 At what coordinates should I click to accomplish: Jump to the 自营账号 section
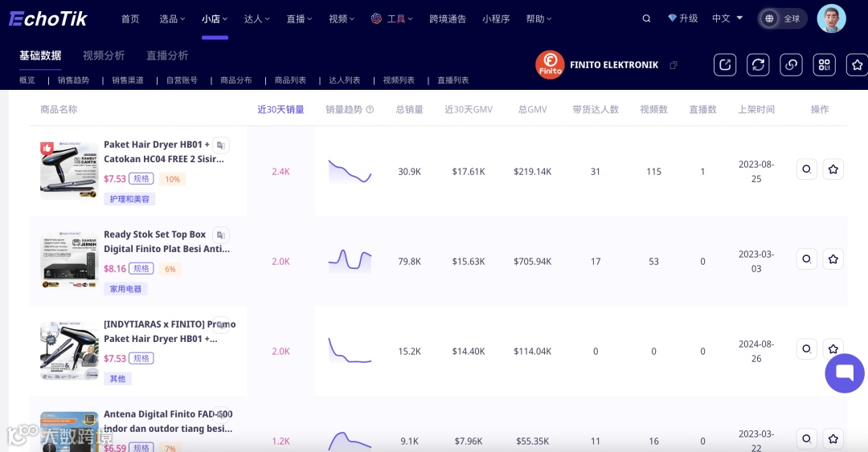[x=182, y=80]
